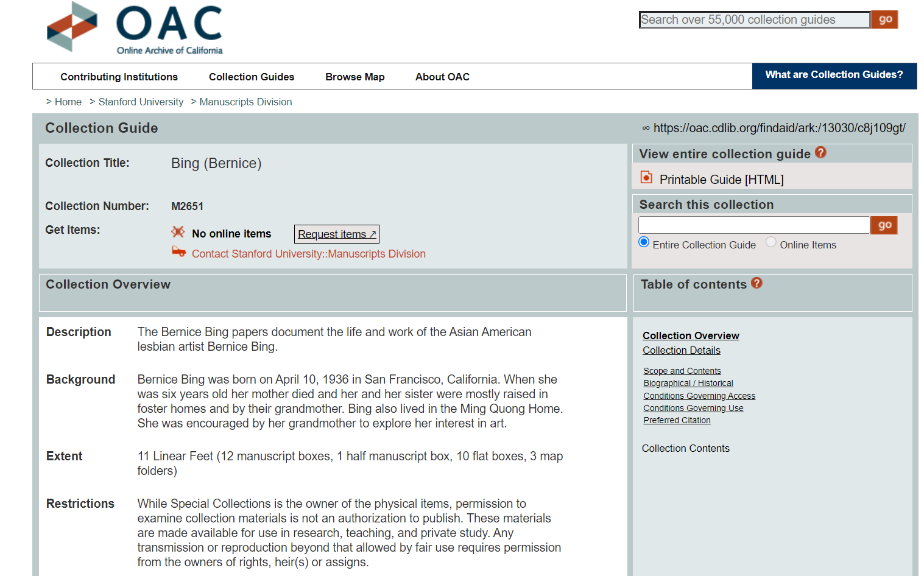Click the 'No online items' crossed-out icon
Image resolution: width=924 pixels, height=576 pixels.
pyautogui.click(x=178, y=232)
